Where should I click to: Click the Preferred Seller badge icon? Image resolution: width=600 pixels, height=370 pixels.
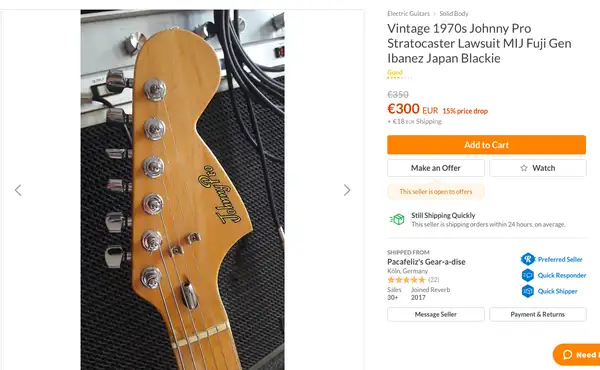pos(528,259)
